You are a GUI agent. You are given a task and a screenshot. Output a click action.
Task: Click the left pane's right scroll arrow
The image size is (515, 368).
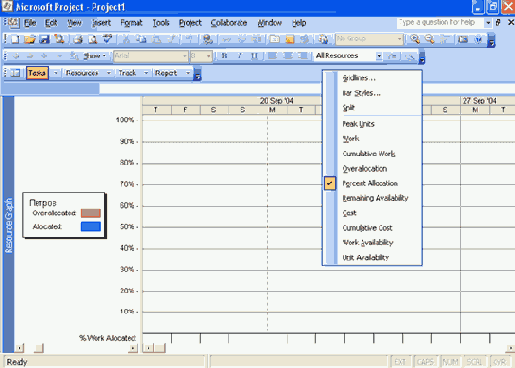pos(133,348)
